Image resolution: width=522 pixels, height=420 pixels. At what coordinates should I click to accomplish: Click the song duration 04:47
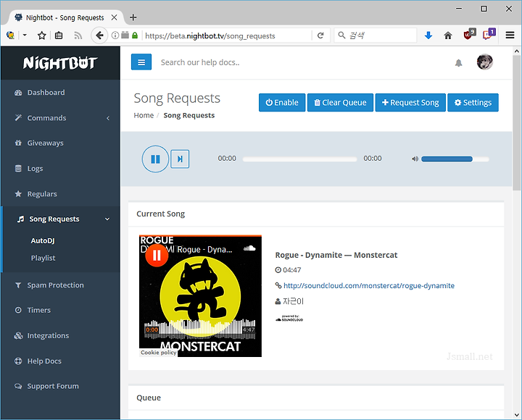(291, 270)
